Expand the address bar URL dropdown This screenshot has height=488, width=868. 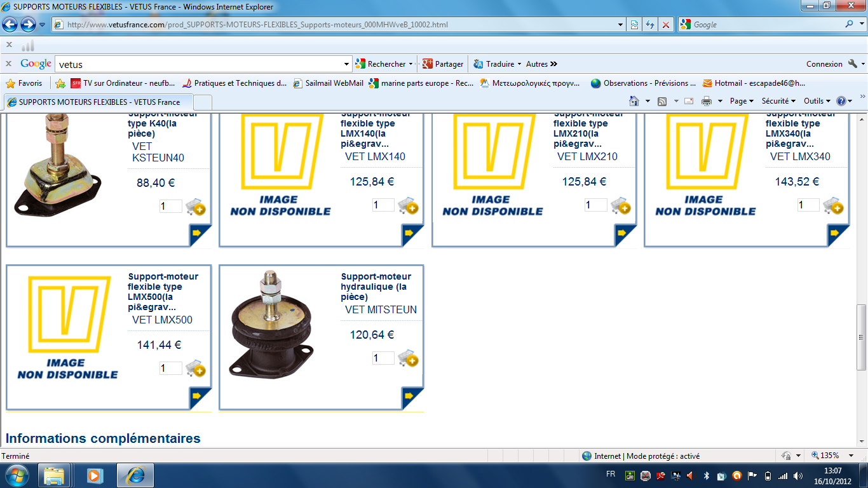point(621,25)
